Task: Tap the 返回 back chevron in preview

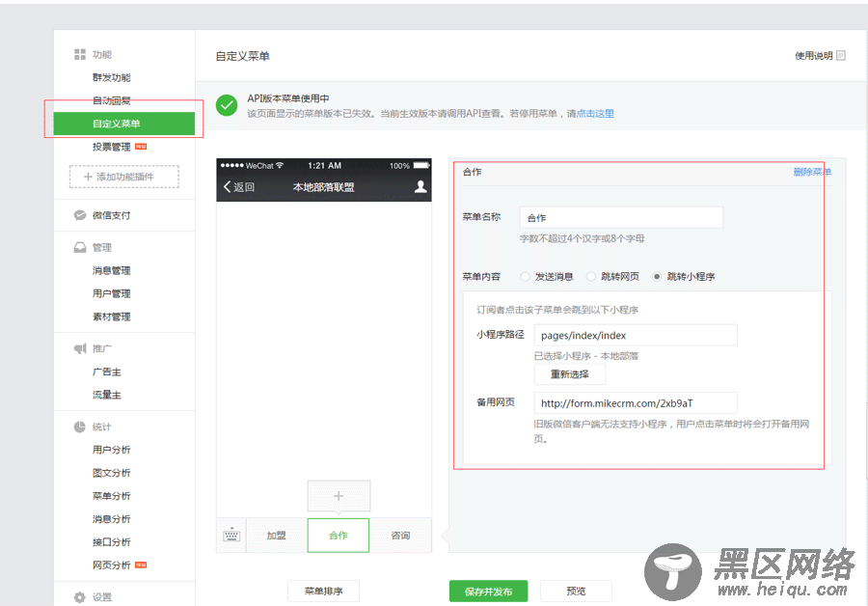Action: pyautogui.click(x=227, y=186)
